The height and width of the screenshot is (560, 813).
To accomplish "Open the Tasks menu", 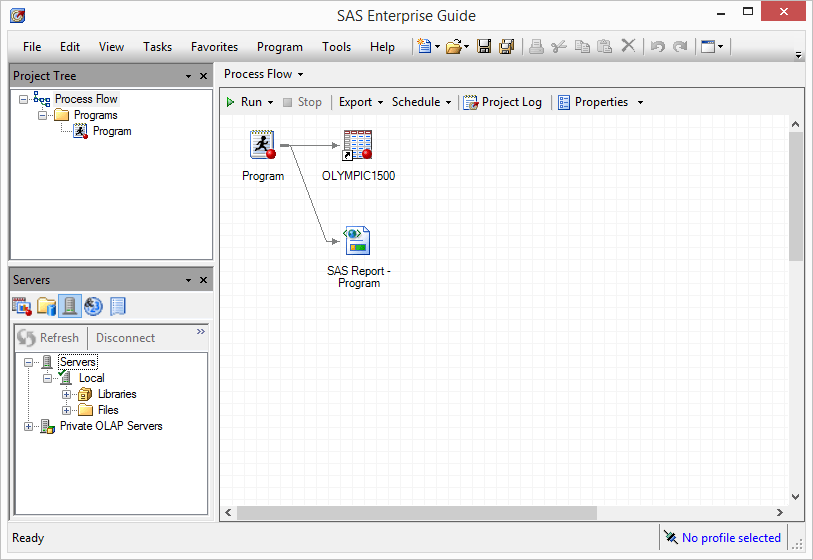I will click(157, 47).
